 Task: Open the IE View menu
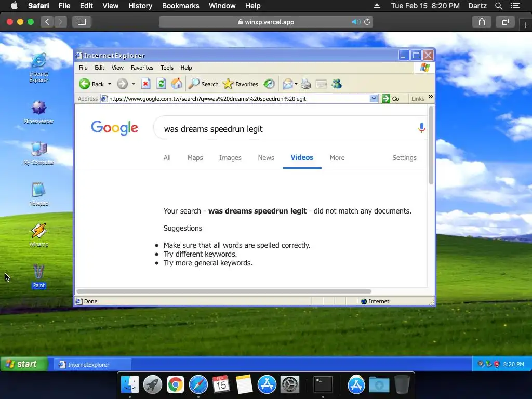click(x=117, y=68)
